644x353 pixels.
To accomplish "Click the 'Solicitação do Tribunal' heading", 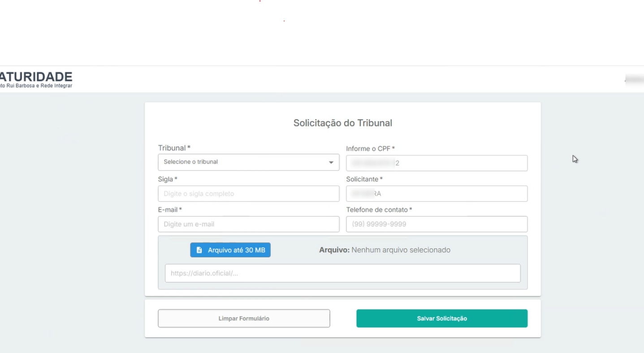I will tap(342, 123).
